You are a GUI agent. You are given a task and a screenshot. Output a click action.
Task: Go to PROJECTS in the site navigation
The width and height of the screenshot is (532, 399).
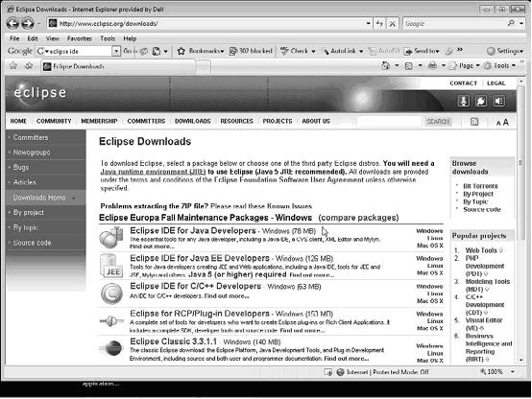[x=278, y=121]
